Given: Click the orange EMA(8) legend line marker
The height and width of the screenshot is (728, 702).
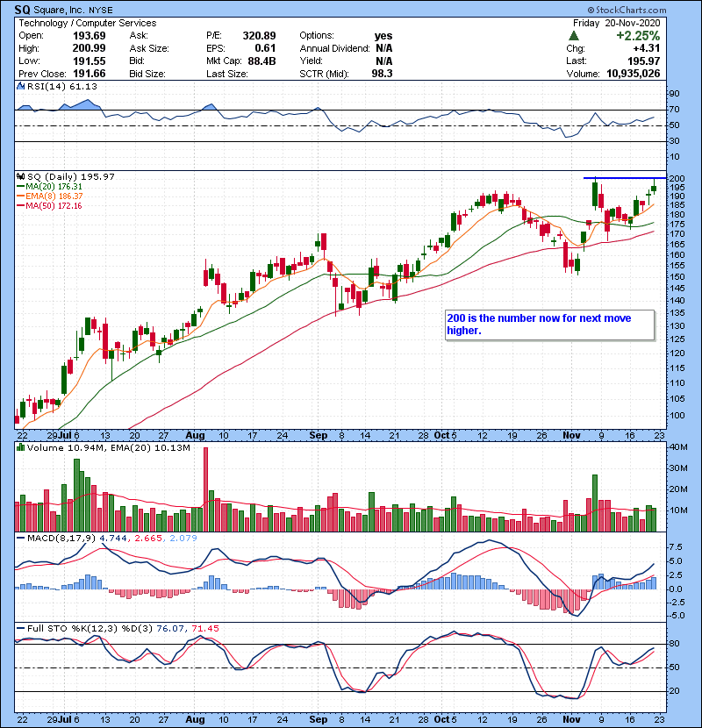Looking at the screenshot, I should coord(20,196).
